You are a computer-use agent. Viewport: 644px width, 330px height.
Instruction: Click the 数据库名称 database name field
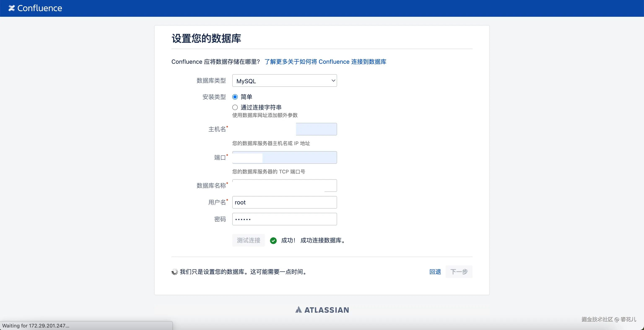pyautogui.click(x=284, y=186)
